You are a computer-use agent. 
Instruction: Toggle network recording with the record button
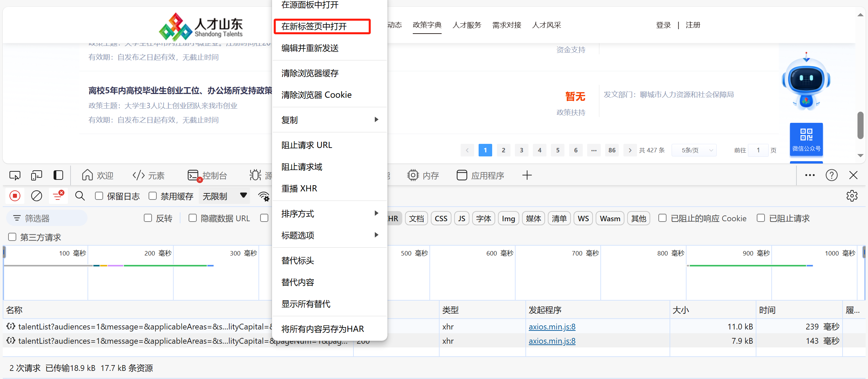pyautogui.click(x=15, y=196)
